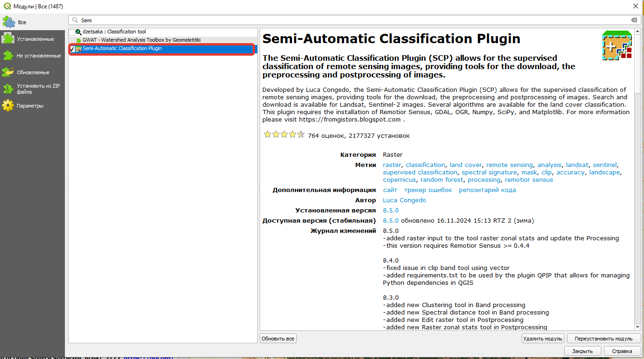Open the random forest tag link
This screenshot has height=359, width=644.
[x=442, y=179]
